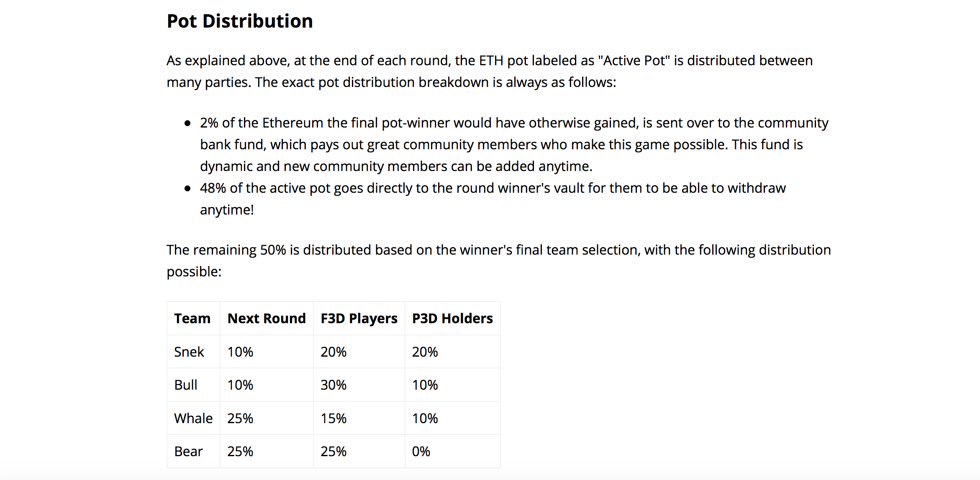
Task: Select the bullet about 48% of active pot
Action: [x=493, y=199]
